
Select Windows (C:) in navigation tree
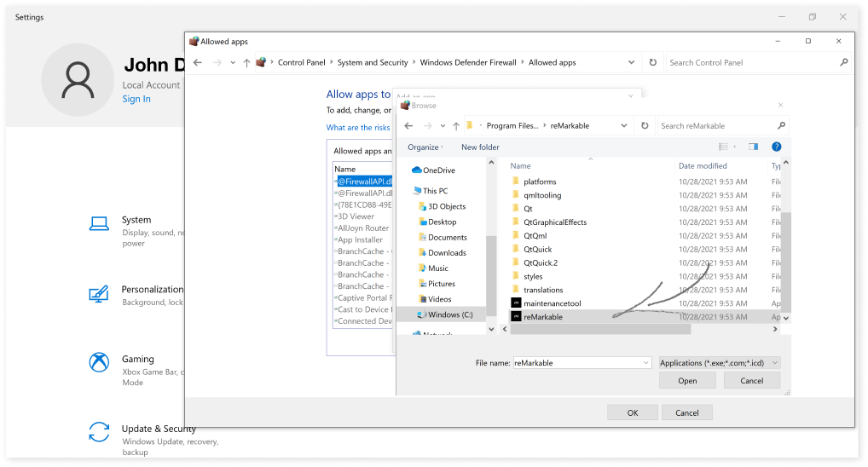[x=450, y=314]
